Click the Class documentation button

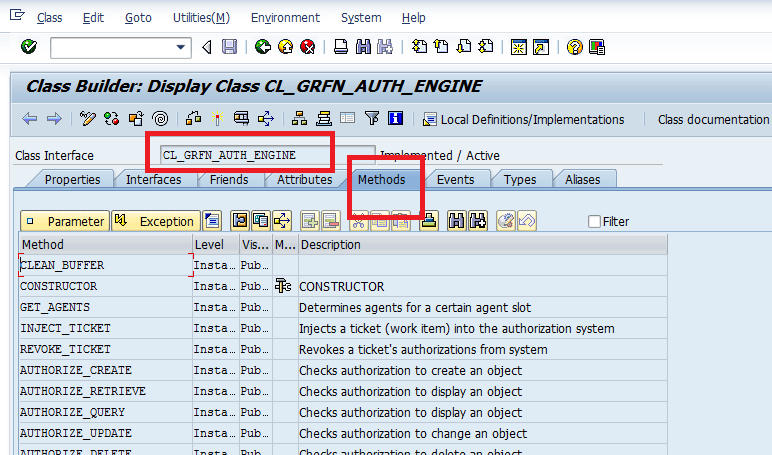click(x=713, y=119)
